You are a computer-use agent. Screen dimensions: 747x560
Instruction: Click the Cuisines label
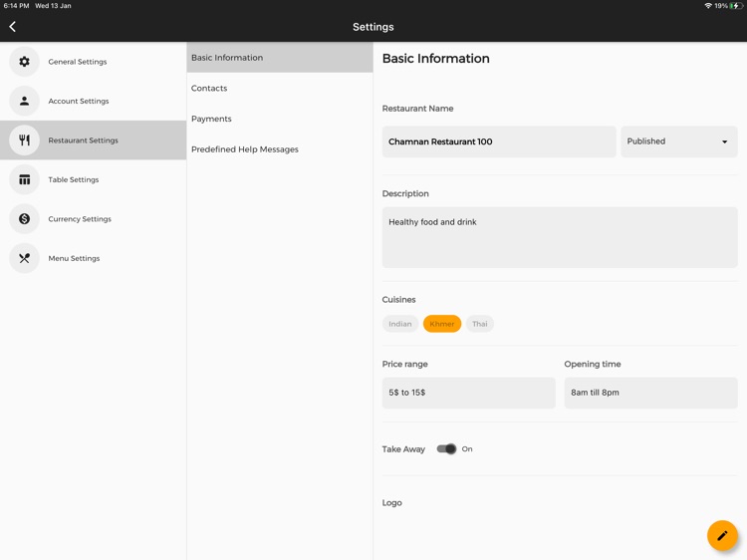[x=398, y=300]
